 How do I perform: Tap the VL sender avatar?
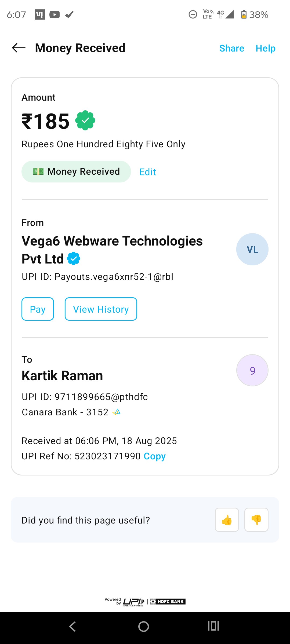(x=252, y=249)
